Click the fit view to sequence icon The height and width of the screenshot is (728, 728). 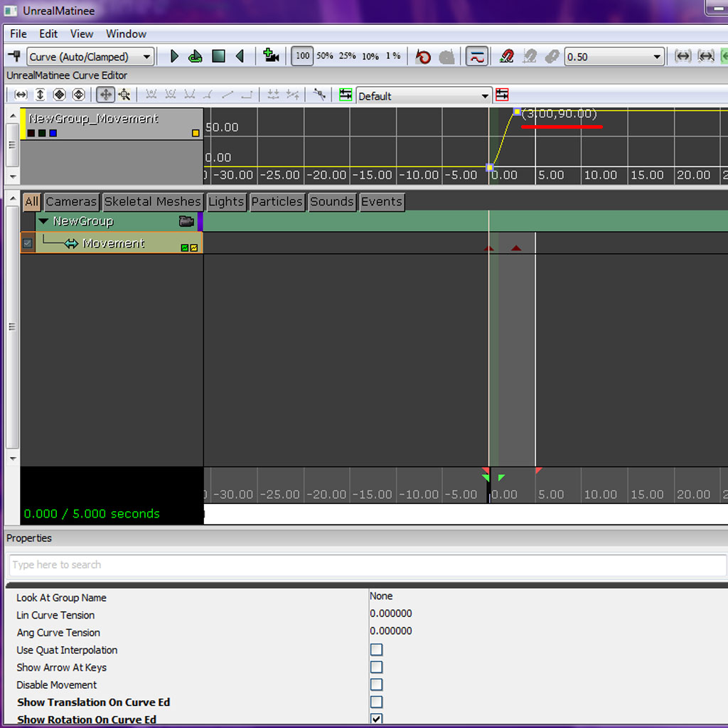pos(682,57)
